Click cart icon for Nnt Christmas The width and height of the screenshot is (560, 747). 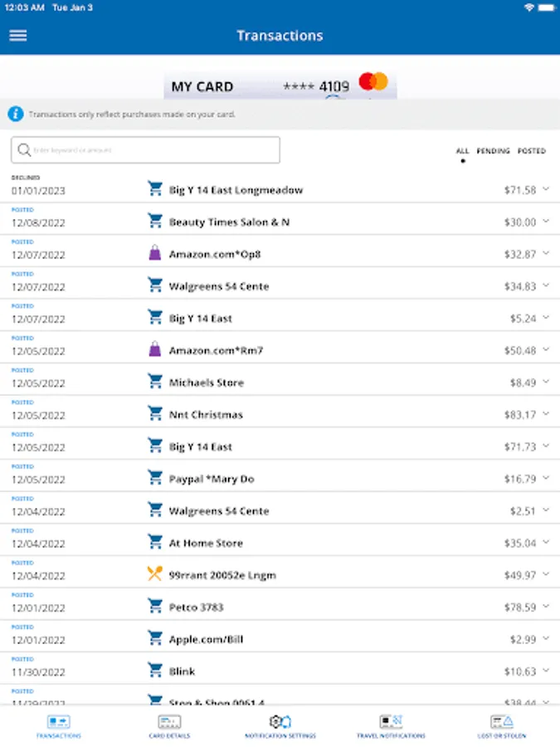(155, 413)
